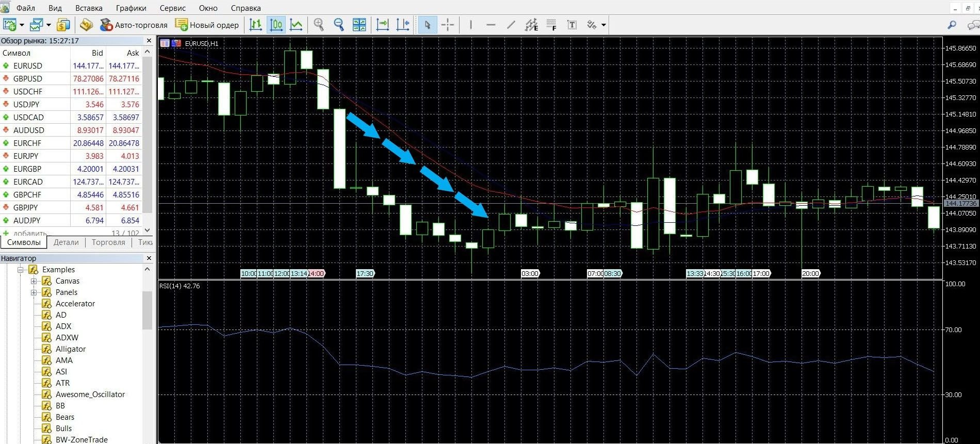
Task: Switch chart to line chart mode
Action: pyautogui.click(x=296, y=25)
